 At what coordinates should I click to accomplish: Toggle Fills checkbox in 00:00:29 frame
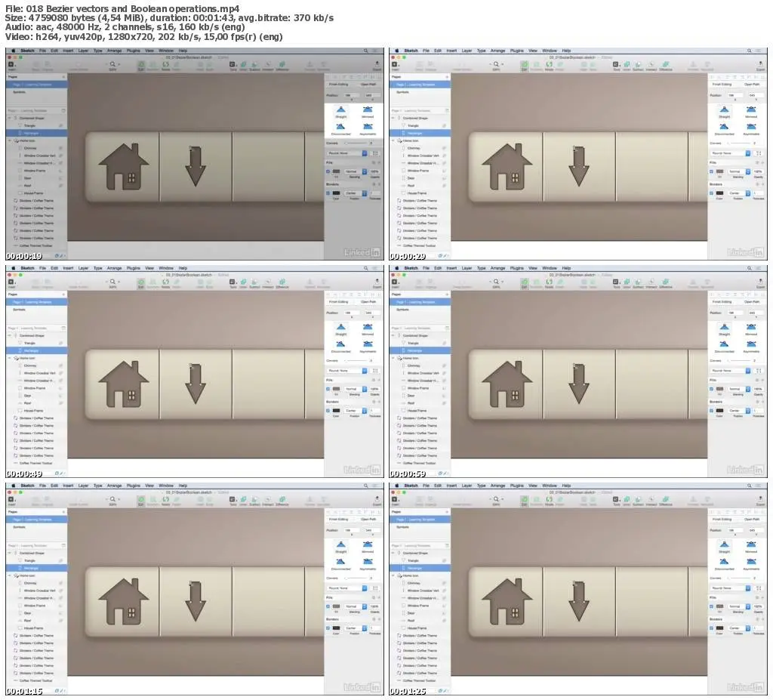(711, 171)
